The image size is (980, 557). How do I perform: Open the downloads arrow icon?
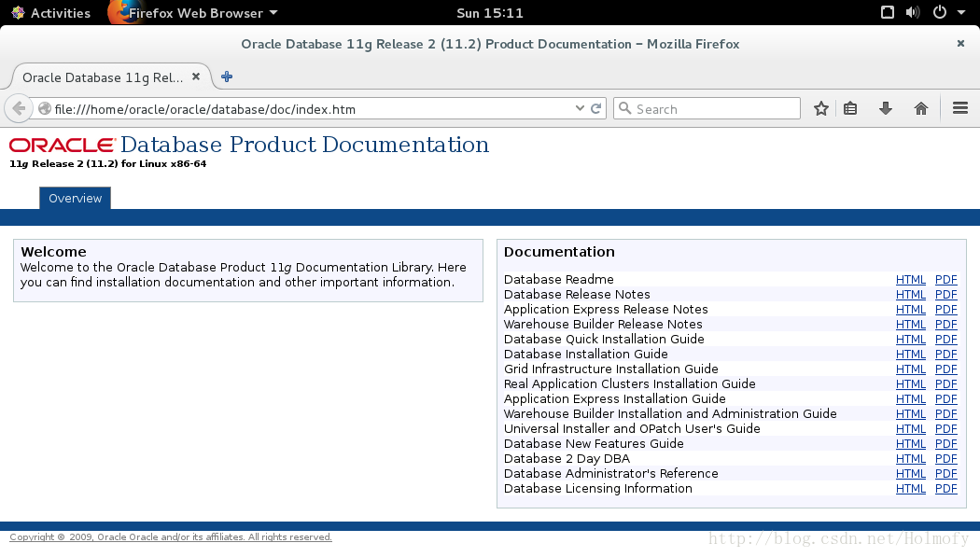point(886,108)
